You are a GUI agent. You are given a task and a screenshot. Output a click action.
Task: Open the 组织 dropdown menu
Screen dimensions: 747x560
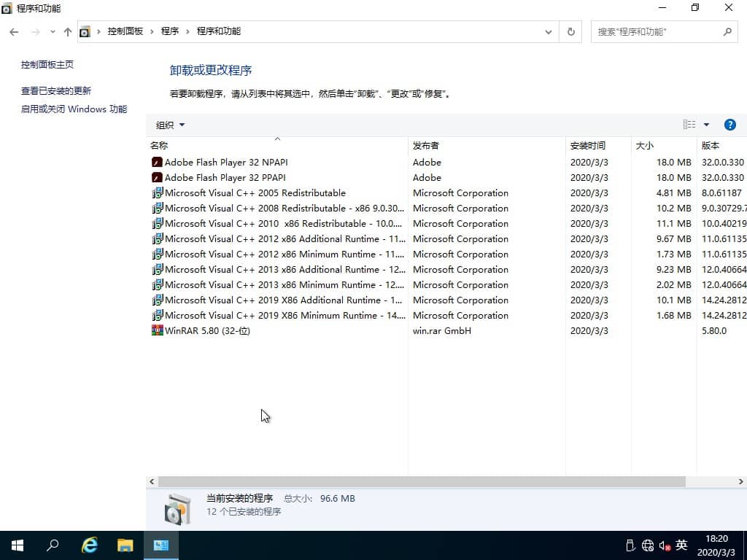click(x=169, y=125)
